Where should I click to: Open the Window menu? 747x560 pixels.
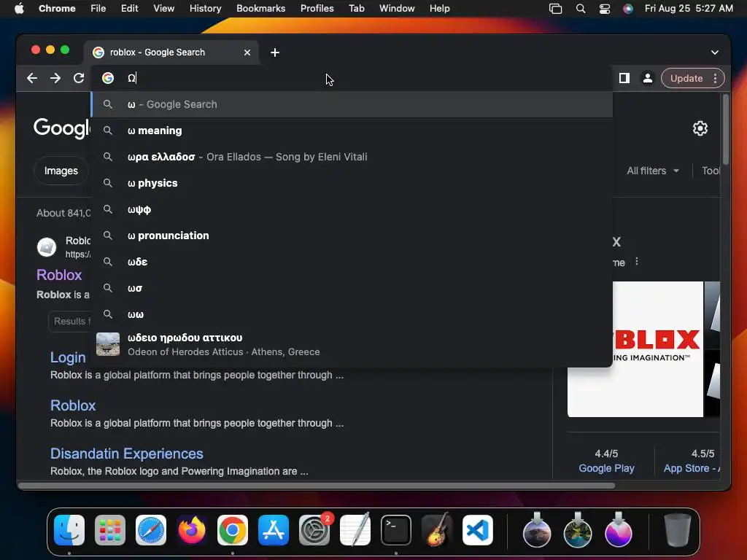click(x=397, y=9)
